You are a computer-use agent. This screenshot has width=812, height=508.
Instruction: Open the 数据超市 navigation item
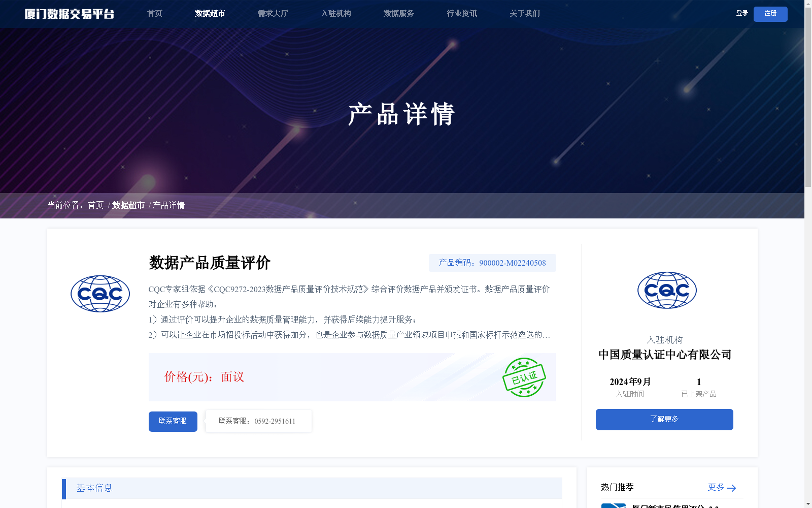[x=210, y=13]
